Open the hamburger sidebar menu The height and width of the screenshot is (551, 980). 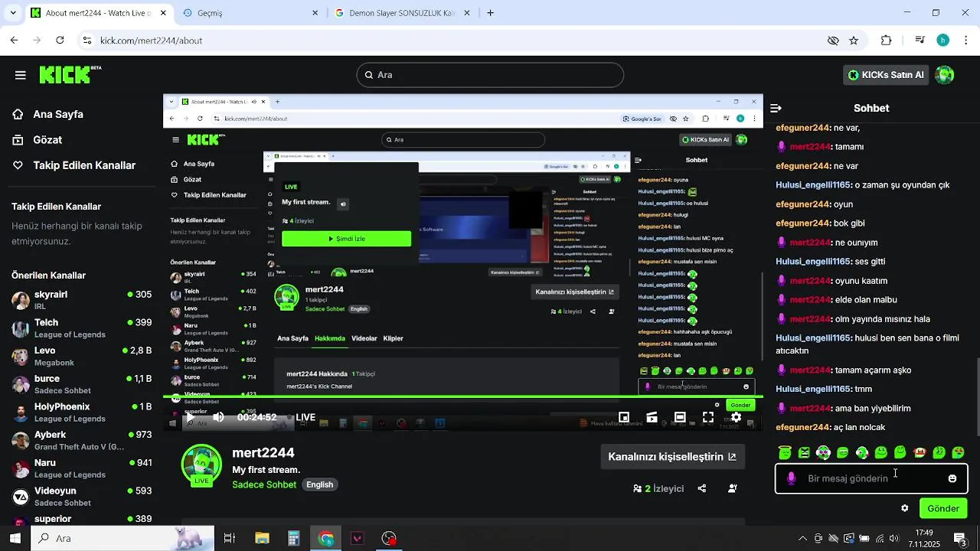click(20, 75)
